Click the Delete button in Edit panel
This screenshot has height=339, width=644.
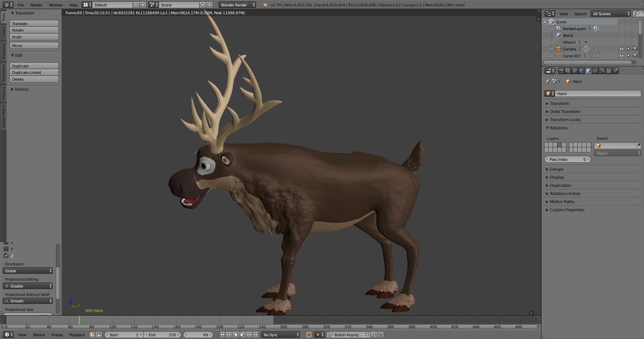34,79
